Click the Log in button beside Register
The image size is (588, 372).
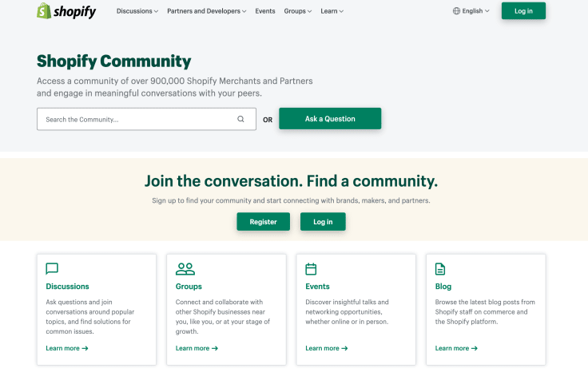[x=323, y=222]
